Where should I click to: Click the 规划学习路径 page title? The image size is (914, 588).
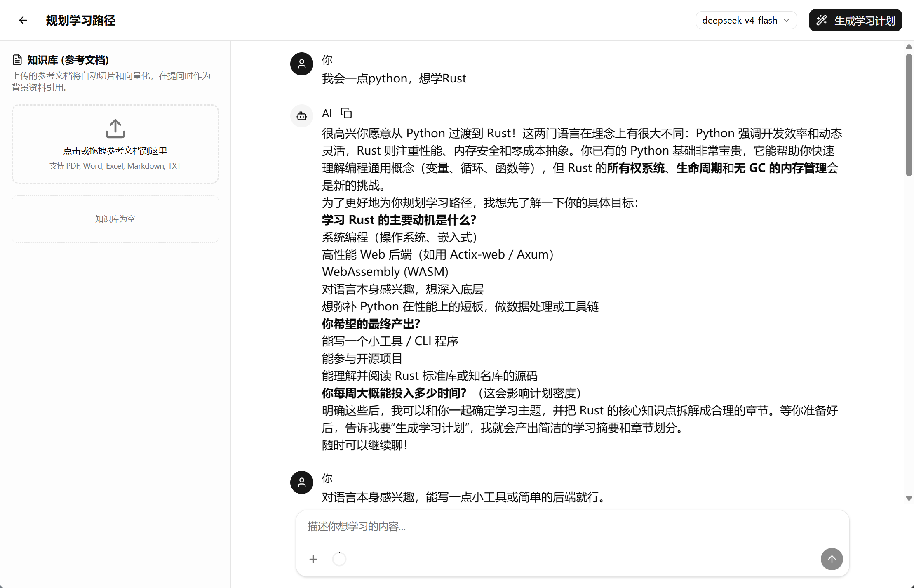point(81,20)
